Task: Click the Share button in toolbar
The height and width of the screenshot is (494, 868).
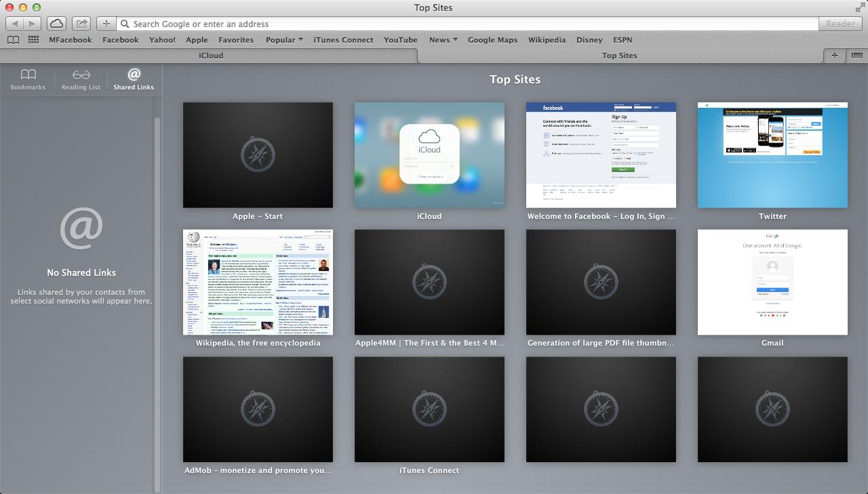Action: [x=81, y=24]
